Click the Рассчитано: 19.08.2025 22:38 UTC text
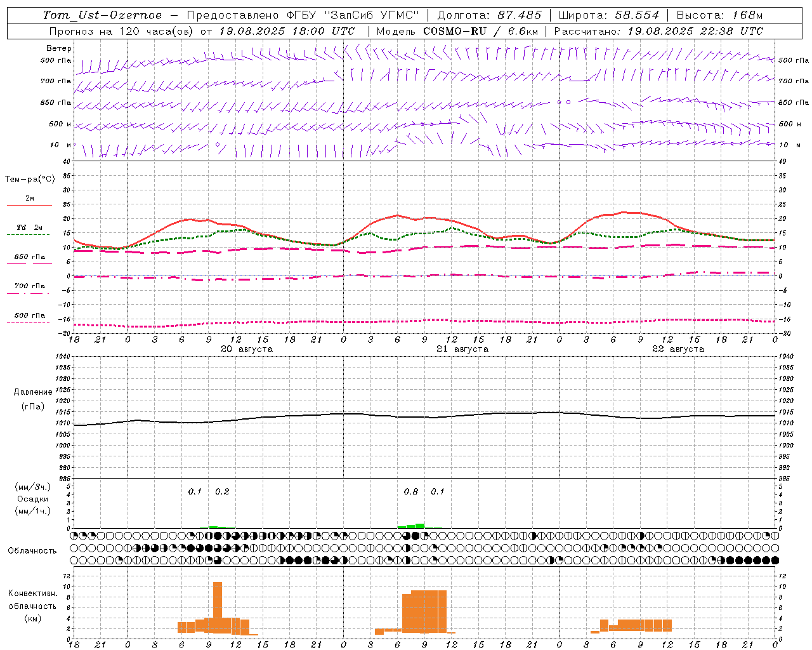Image resolution: width=812 pixels, height=650 pixels. 658,31
